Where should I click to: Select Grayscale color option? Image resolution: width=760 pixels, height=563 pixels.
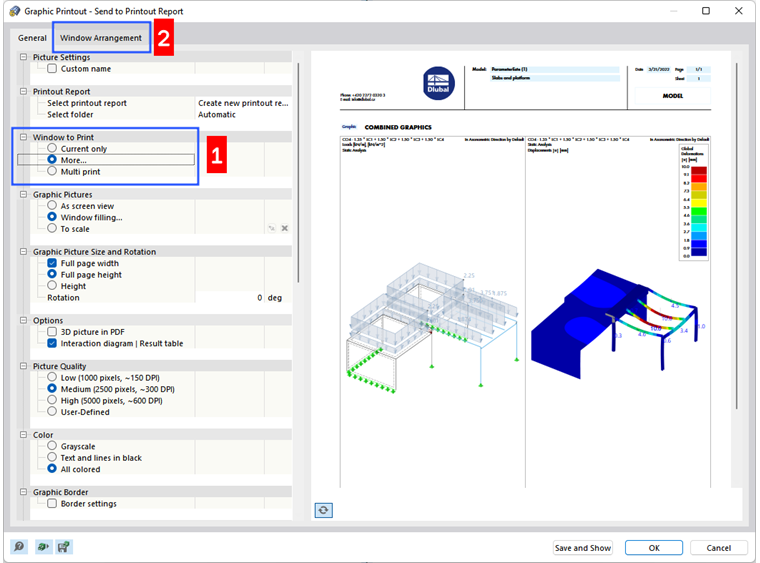coord(52,446)
